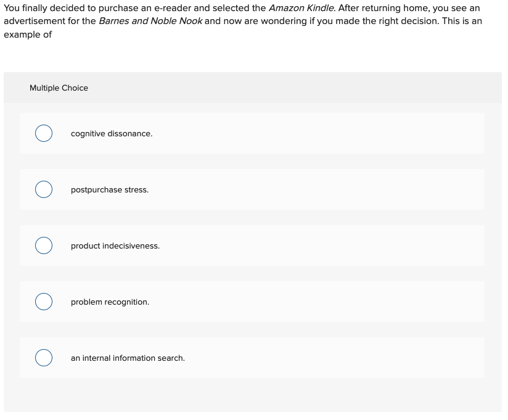
Task: Click the italicized Amazon Kindle text
Action: pyautogui.click(x=300, y=8)
